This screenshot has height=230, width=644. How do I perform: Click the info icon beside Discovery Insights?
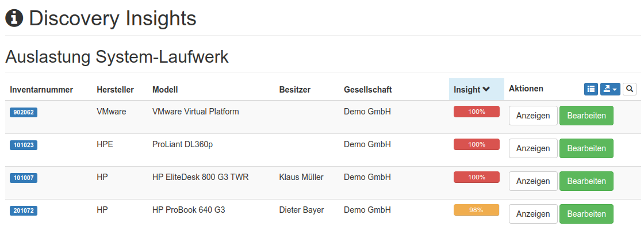click(14, 18)
